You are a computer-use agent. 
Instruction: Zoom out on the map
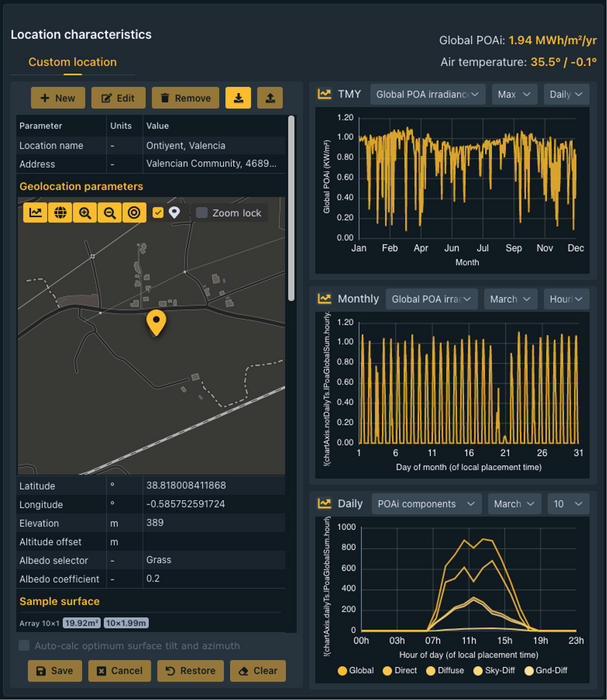click(x=109, y=213)
